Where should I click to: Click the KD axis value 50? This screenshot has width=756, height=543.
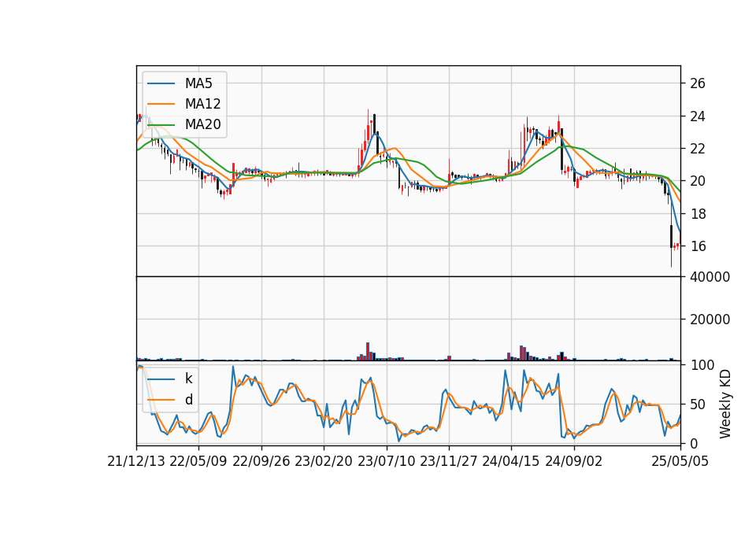698,404
